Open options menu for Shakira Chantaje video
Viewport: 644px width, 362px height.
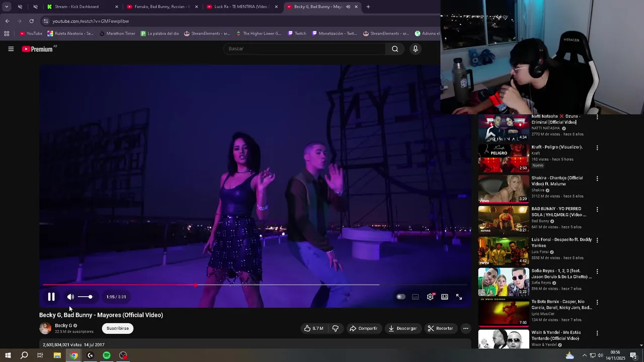(x=597, y=178)
